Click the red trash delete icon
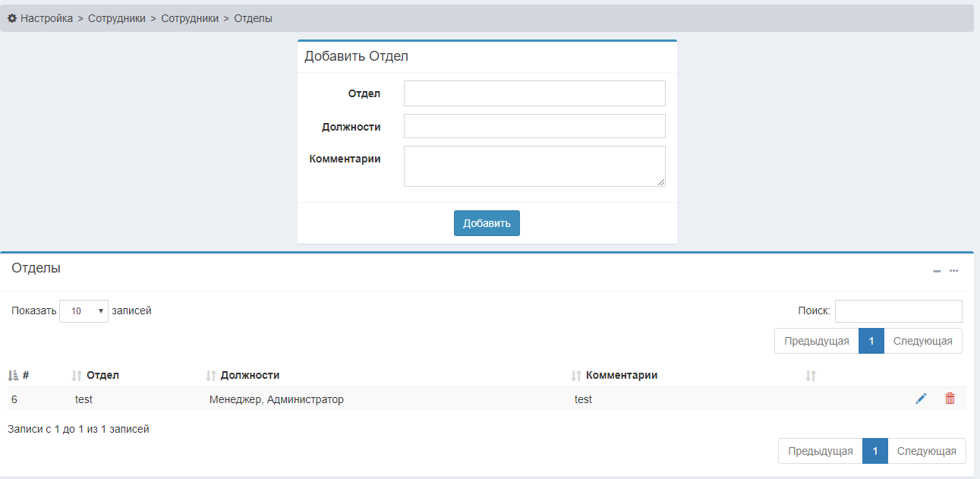 950,399
